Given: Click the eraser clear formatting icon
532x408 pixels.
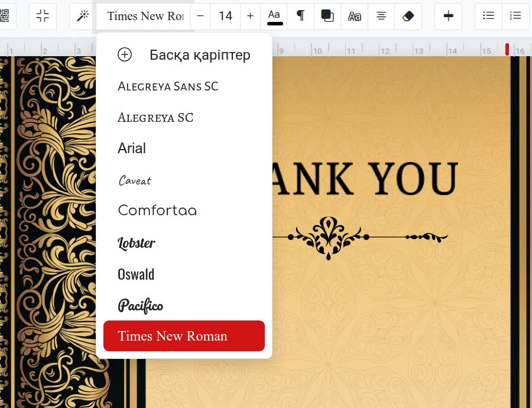Looking at the screenshot, I should click(408, 16).
